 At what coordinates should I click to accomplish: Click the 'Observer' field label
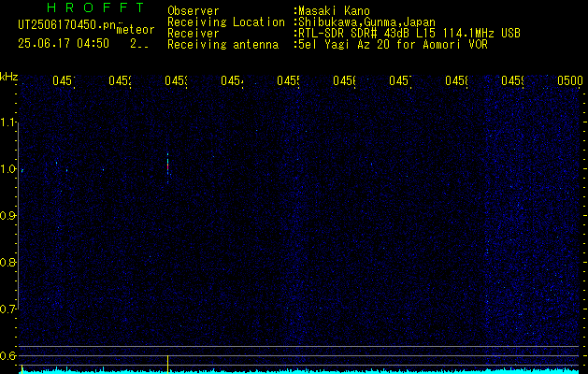pos(194,11)
